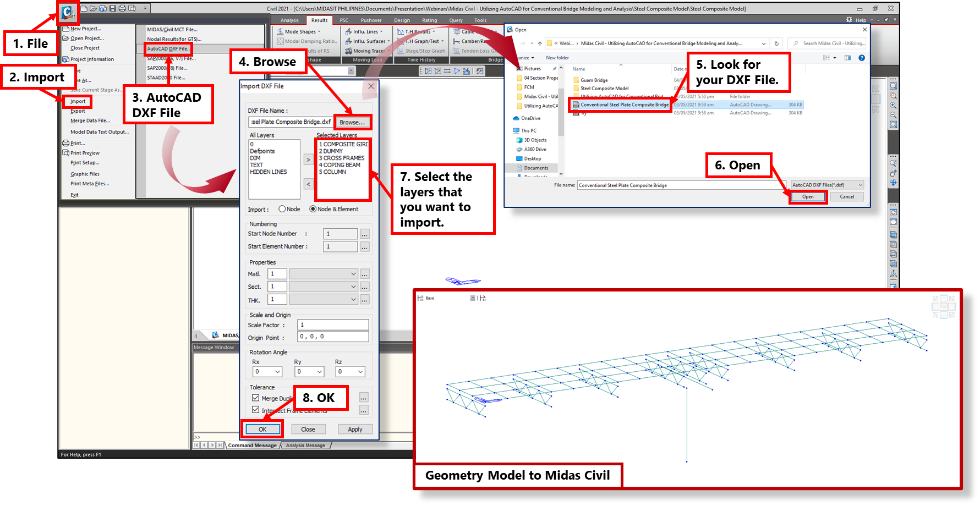Open the Rx rotation angle dropdown
This screenshot has width=980, height=506.
point(277,372)
